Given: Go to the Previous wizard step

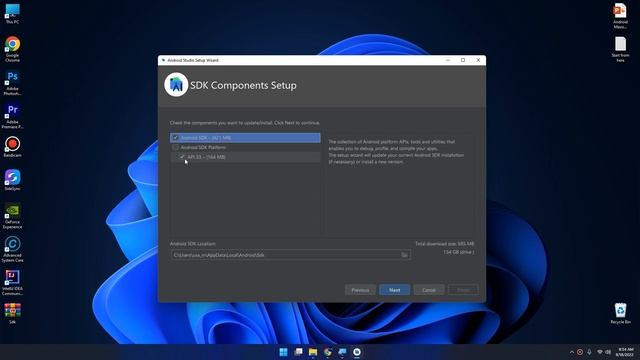Looking at the screenshot, I should pos(360,290).
